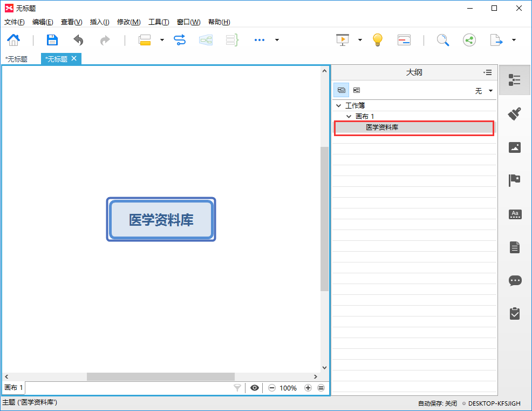Image resolution: width=532 pixels, height=411 pixels.
Task: Click the boundary icon in toolbar
Action: [x=206, y=40]
